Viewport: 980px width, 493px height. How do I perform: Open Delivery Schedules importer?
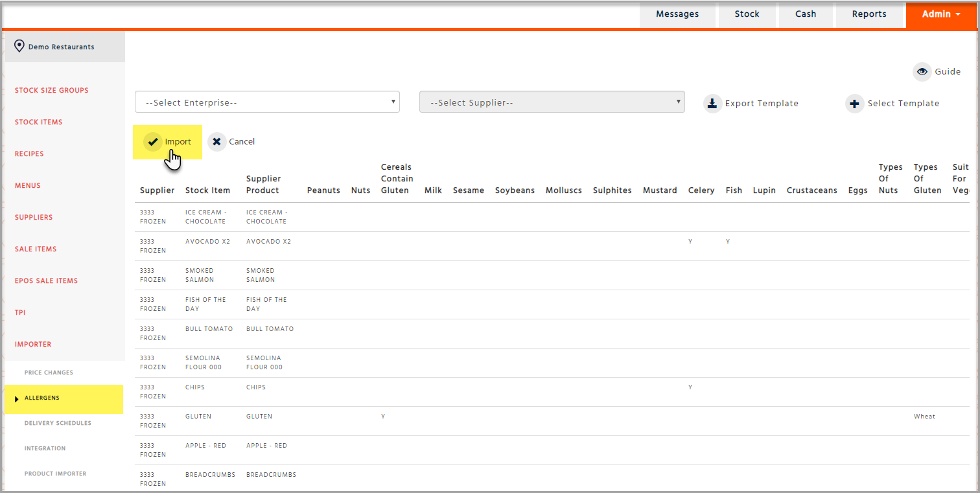click(58, 424)
